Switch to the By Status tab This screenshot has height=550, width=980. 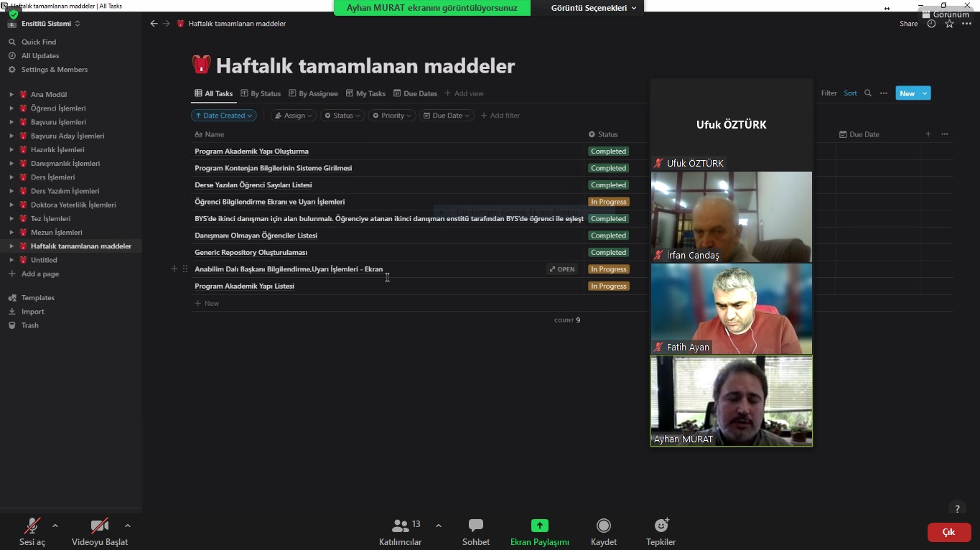coord(261,93)
